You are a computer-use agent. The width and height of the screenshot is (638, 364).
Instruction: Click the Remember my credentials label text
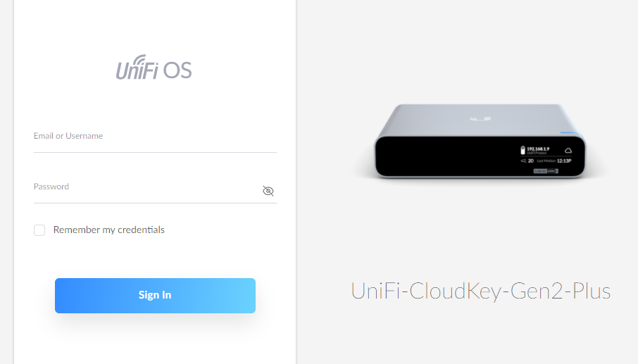109,230
